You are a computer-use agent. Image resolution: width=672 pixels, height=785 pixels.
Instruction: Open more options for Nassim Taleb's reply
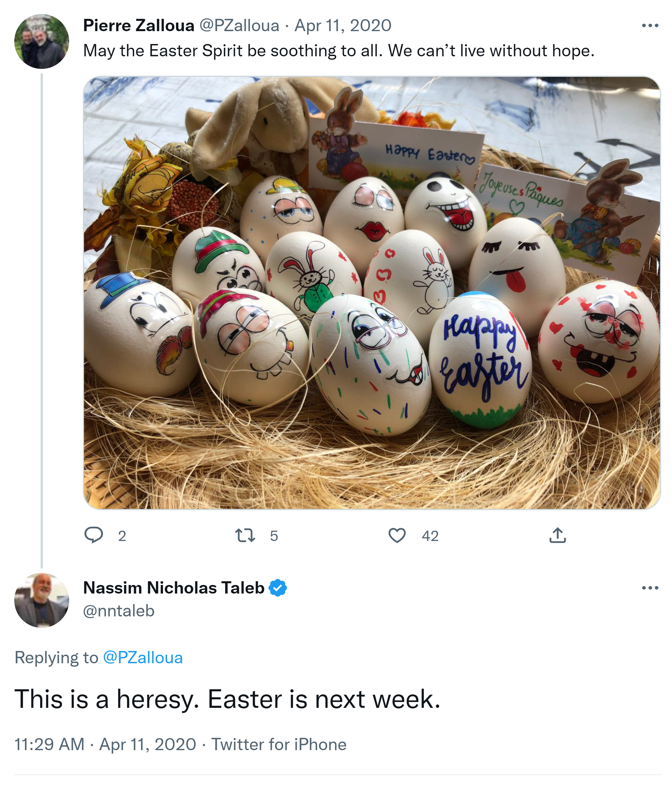[x=650, y=588]
